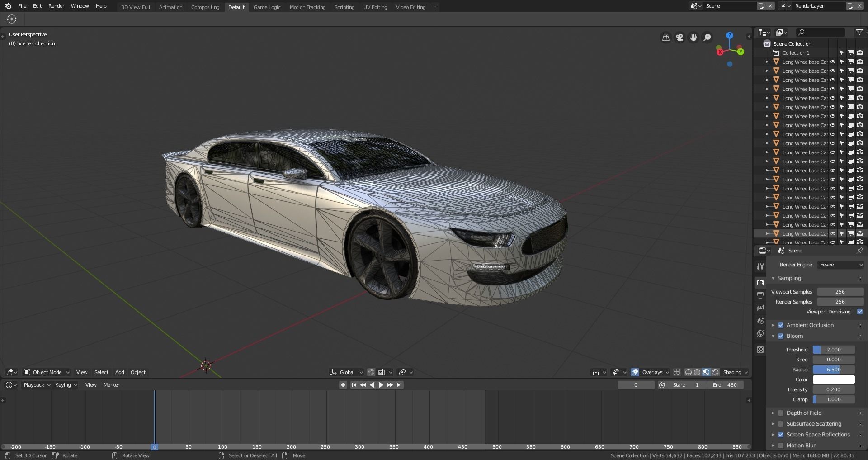The height and width of the screenshot is (460, 868).
Task: Enable Depth of Field checkbox
Action: pyautogui.click(x=781, y=413)
